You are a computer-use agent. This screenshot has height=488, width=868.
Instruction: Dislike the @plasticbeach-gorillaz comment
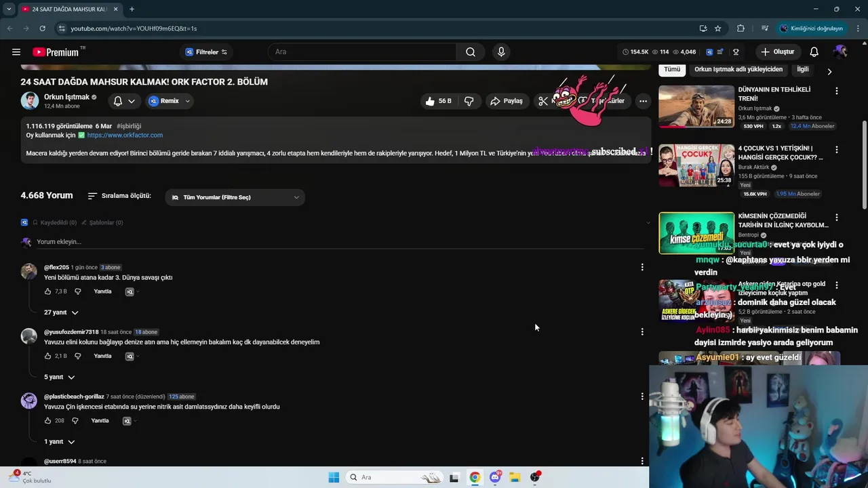pyautogui.click(x=75, y=421)
